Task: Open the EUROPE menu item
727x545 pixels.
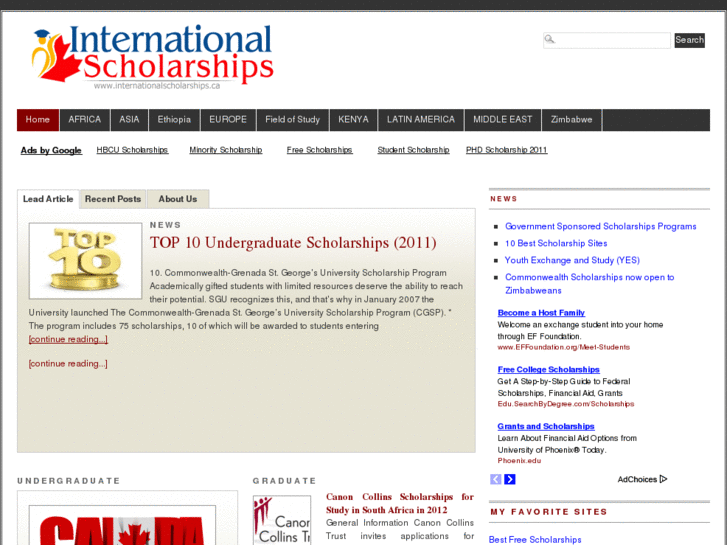Action: pos(228,120)
